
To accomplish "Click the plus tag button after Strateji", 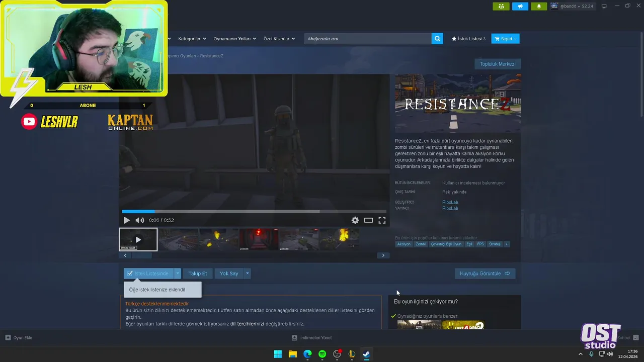I will pyautogui.click(x=507, y=244).
